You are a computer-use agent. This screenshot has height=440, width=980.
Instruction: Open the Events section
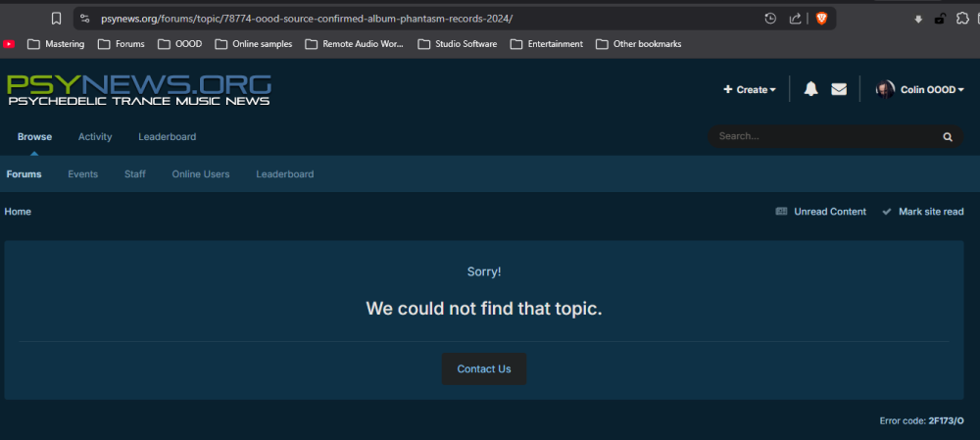(82, 174)
